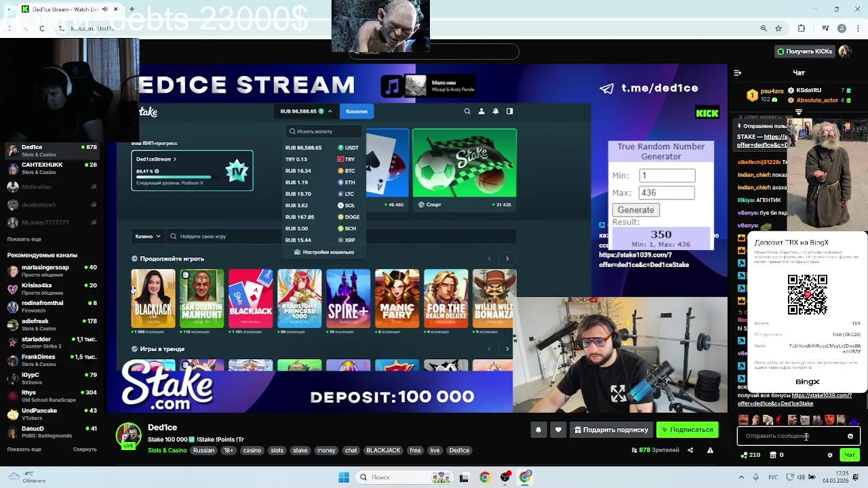Open the Chrome three-dot menu
868x488 pixels.
[x=858, y=28]
